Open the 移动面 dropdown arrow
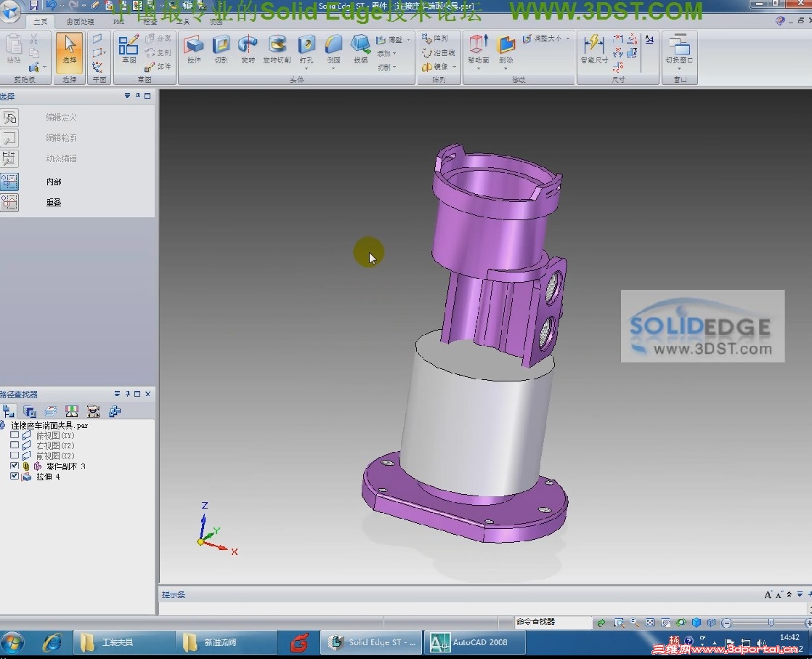 point(479,68)
